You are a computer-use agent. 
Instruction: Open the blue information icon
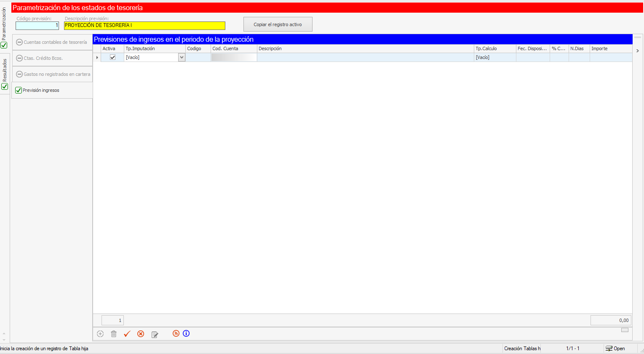186,333
